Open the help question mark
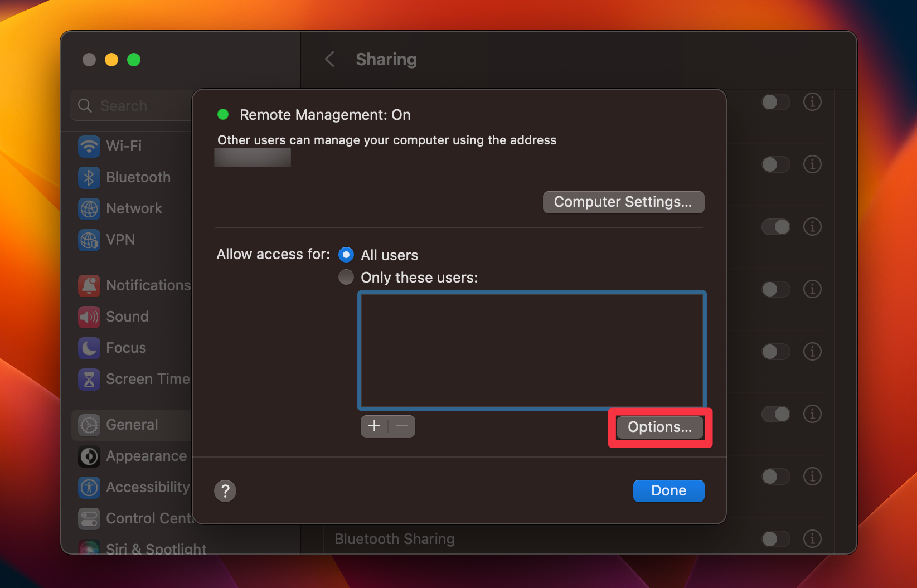This screenshot has width=917, height=588. pos(225,490)
